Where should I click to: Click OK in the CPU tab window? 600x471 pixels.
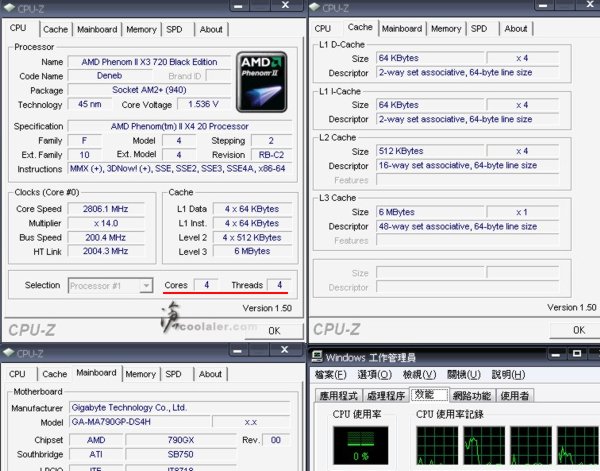pyautogui.click(x=274, y=331)
